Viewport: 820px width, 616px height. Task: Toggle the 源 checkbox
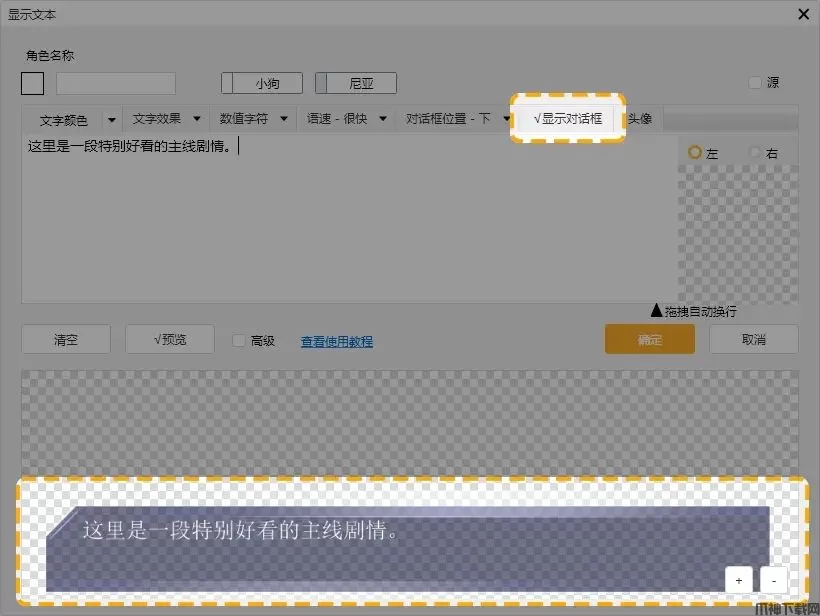[x=755, y=83]
